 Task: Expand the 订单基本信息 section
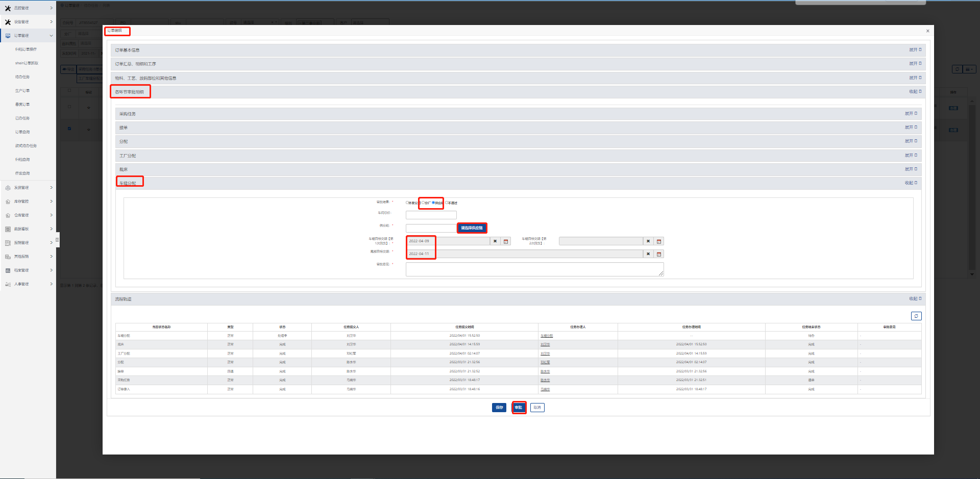915,50
